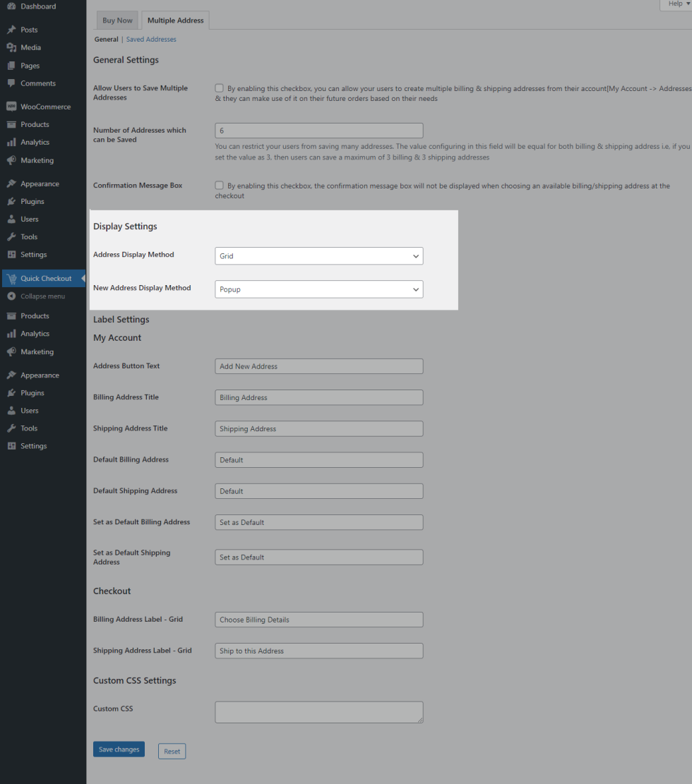
Task: Select the Multiple Address tab
Action: [x=175, y=20]
